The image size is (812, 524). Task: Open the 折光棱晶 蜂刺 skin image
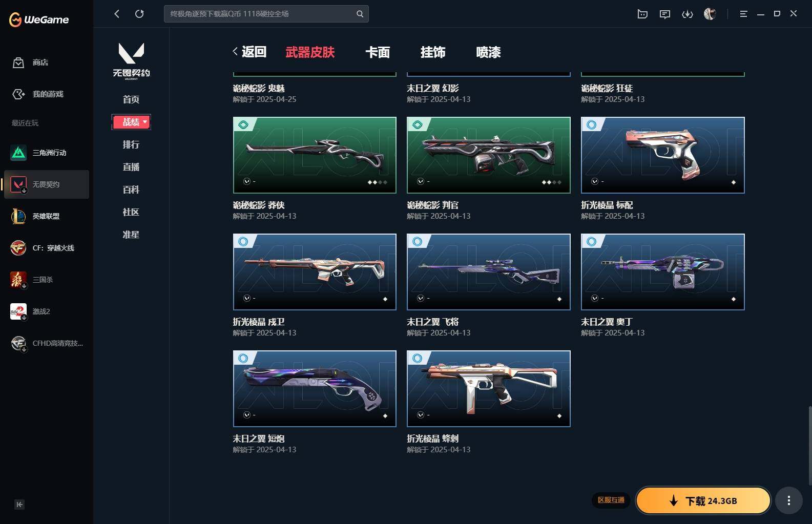489,389
